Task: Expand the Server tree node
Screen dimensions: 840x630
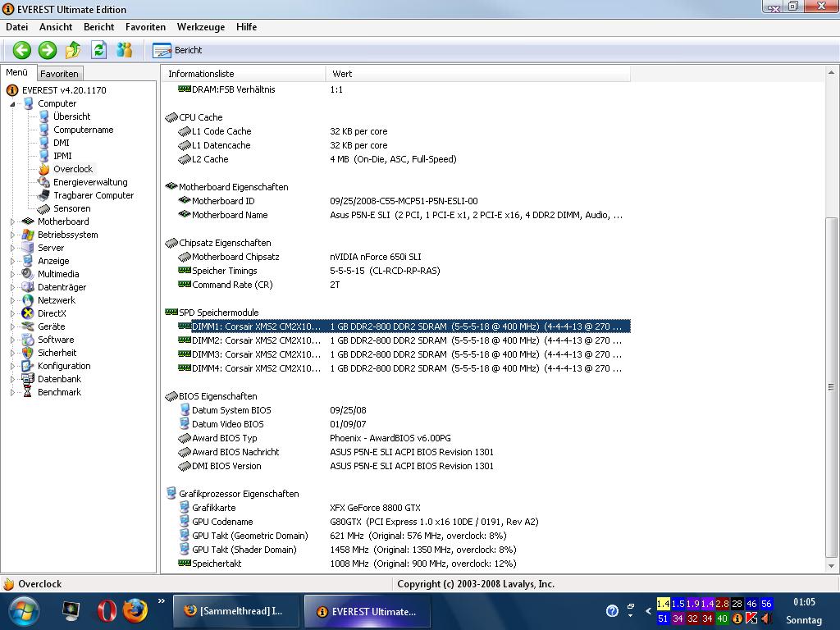Action: point(12,248)
